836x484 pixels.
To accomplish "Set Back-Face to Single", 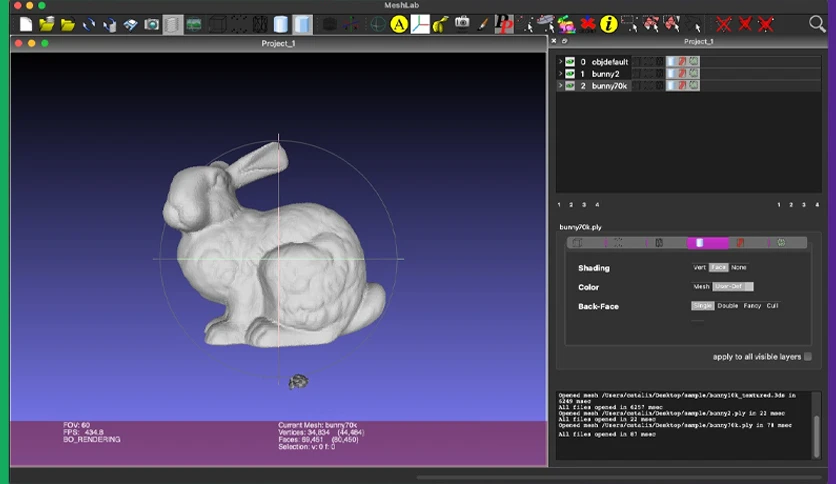I will (702, 306).
